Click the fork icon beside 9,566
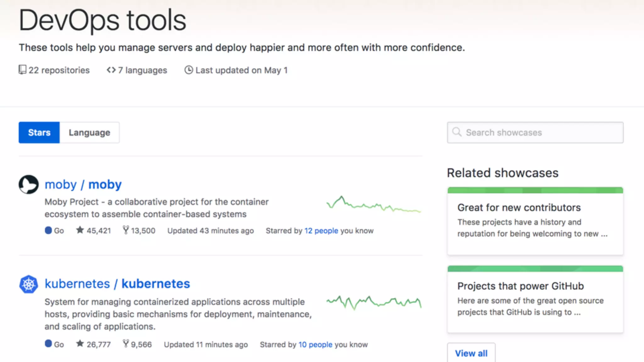The height and width of the screenshot is (362, 644). coord(126,344)
